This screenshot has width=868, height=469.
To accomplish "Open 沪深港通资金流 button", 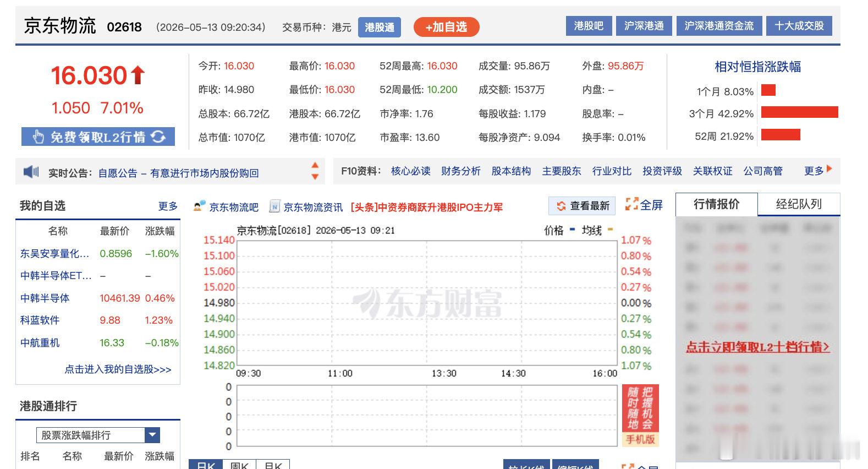I will click(x=719, y=26).
